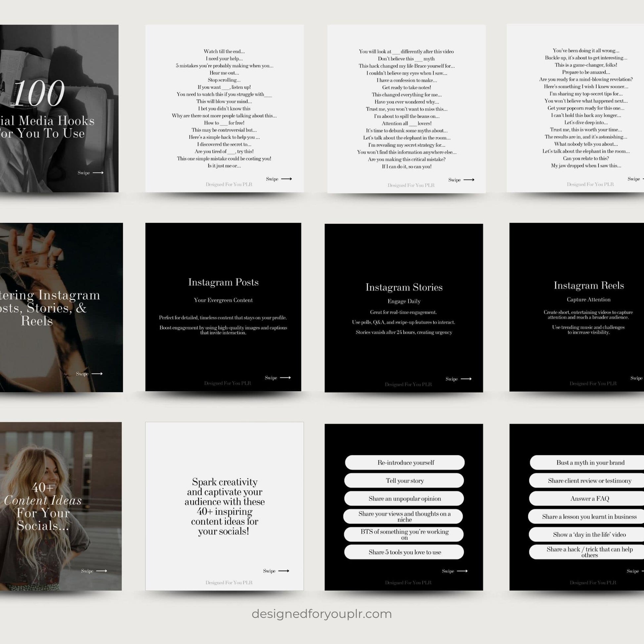The image size is (644, 644).
Task: Click the Swipe arrow on Instagram Stories card
Action: 466,379
